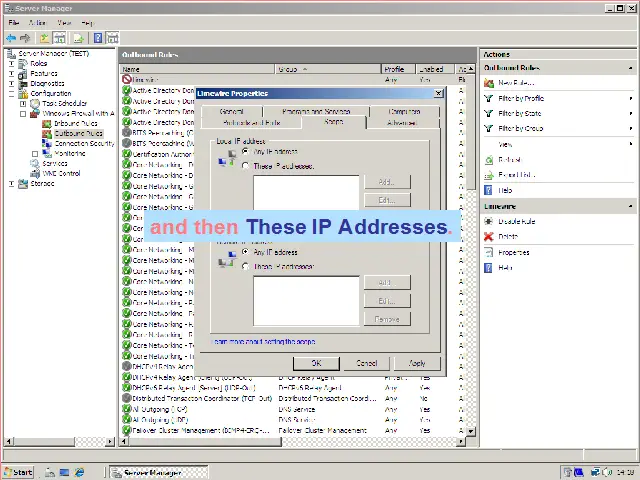The height and width of the screenshot is (480, 640).
Task: Expand the Diagnostics tree node
Action: [x=11, y=84]
